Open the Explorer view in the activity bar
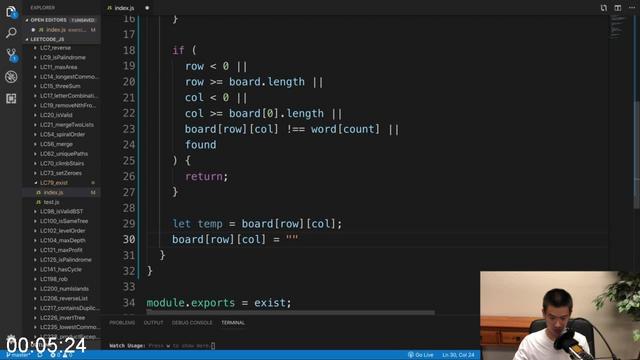The width and height of the screenshot is (640, 360). [11, 12]
